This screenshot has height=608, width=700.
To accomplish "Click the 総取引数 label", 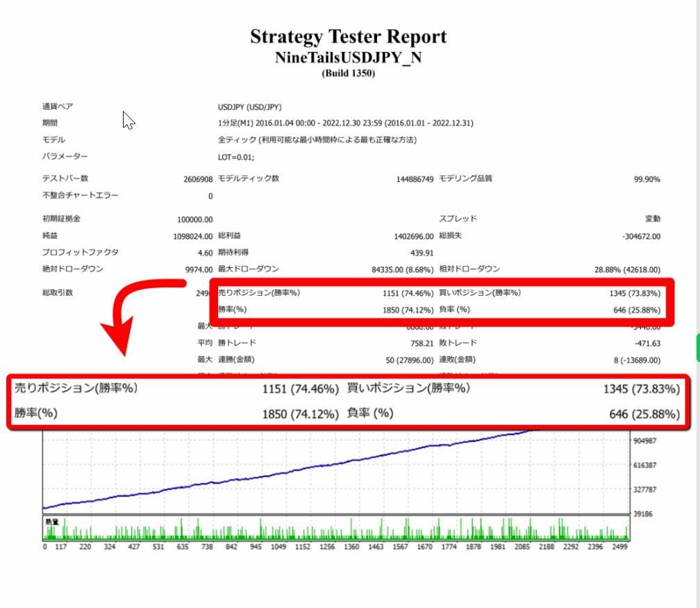I will click(x=58, y=292).
